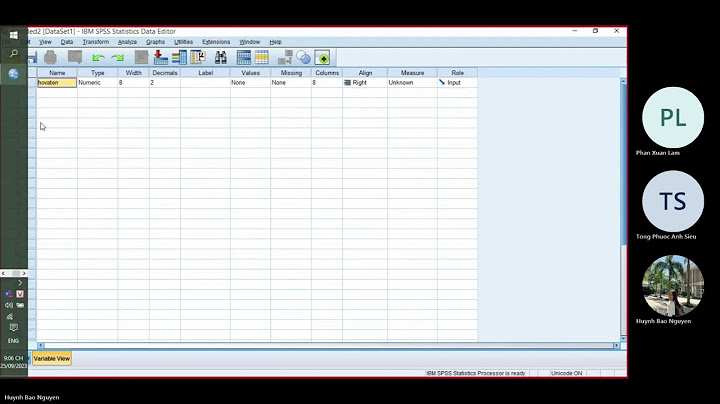Click the Type column header
Viewport: 720px width, 404px height.
click(97, 73)
